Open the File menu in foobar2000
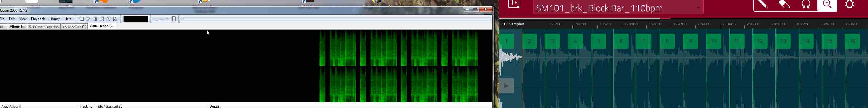The height and width of the screenshot is (108, 868). click(2, 19)
